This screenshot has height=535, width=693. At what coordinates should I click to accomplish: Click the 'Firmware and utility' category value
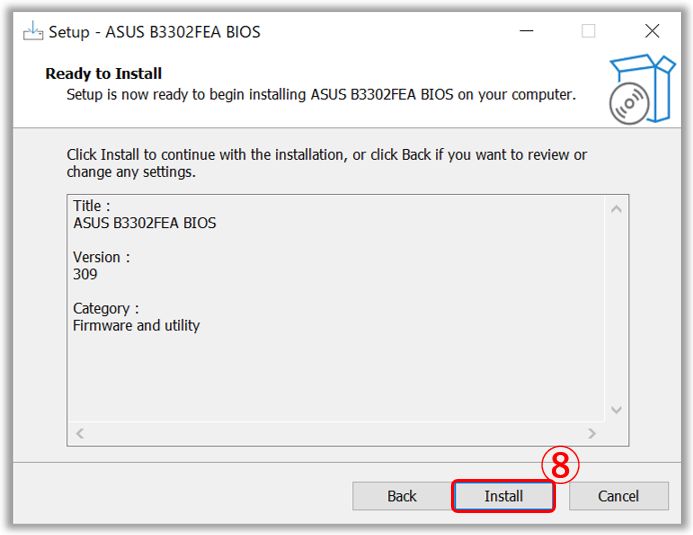136,325
